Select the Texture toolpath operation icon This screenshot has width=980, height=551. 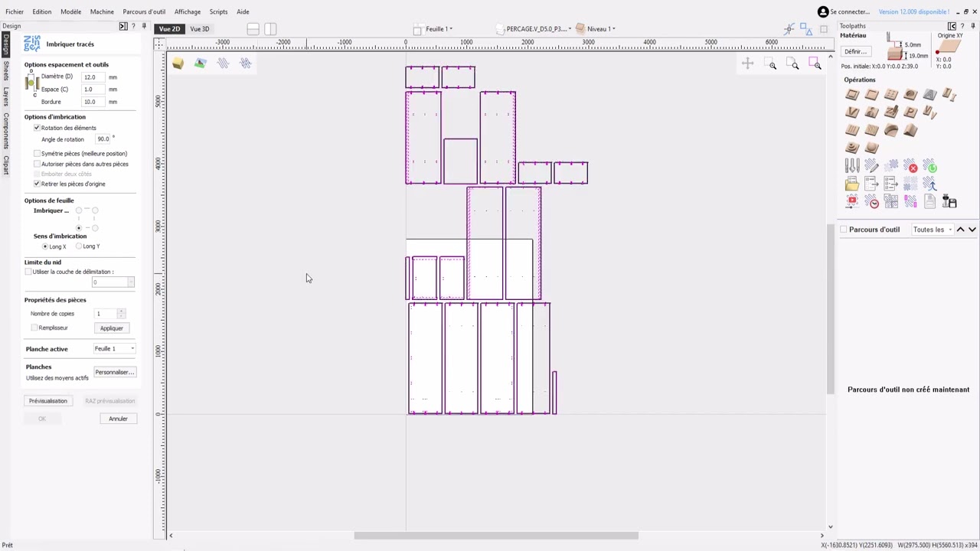point(871,130)
